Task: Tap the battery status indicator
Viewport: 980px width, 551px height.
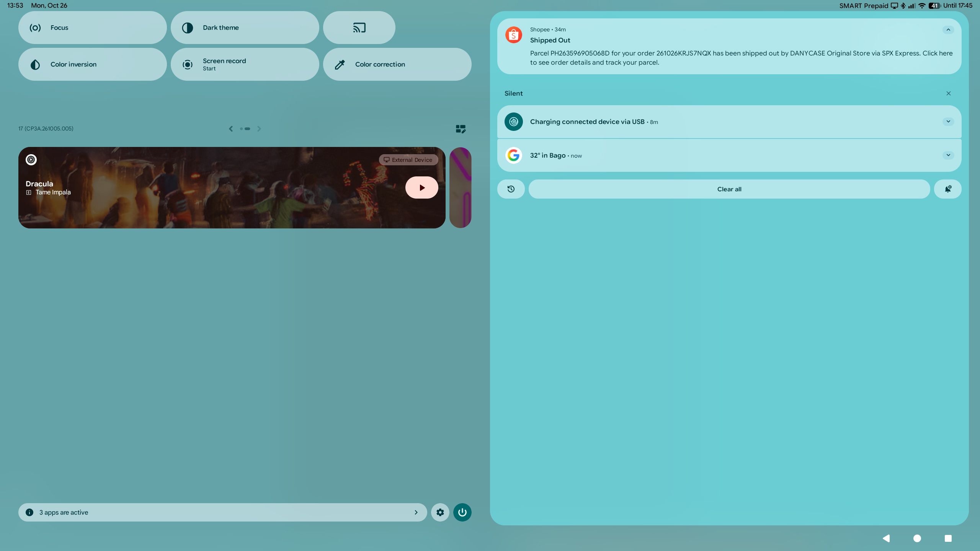Action: [934, 6]
